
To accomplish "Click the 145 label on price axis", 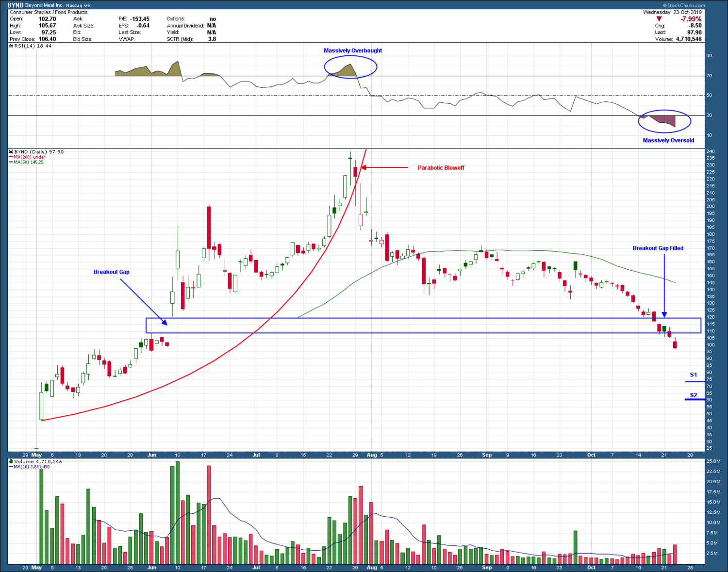I will pyautogui.click(x=711, y=282).
